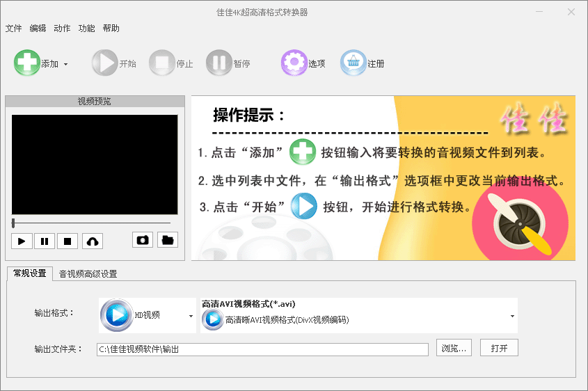This screenshot has width=588, height=391.
Task: Open 选项 (Options) purple gear icon
Action: 294,63
